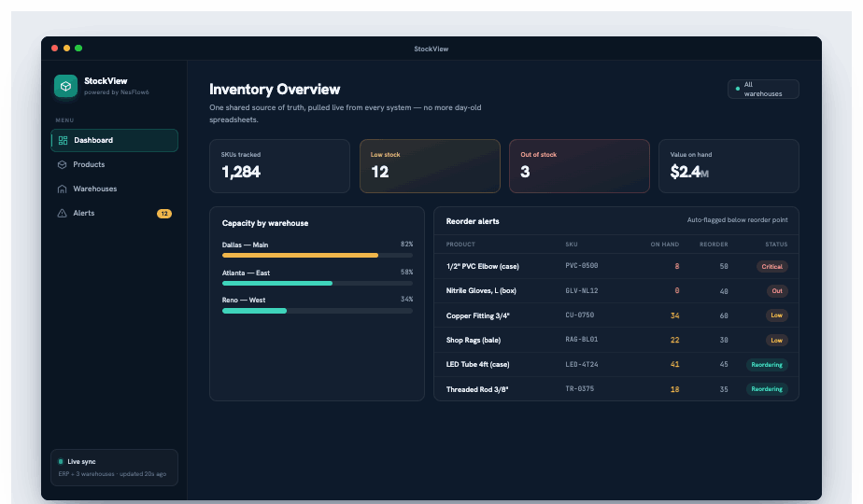Select the Copper Fitting 3/4" product
863x504 pixels.
[478, 315]
